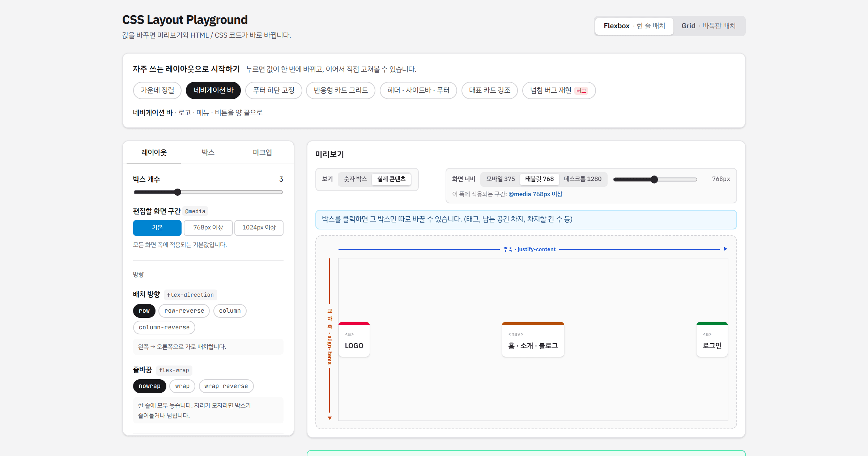Open the 박스 tab
This screenshot has height=456, width=868.
pyautogui.click(x=208, y=153)
